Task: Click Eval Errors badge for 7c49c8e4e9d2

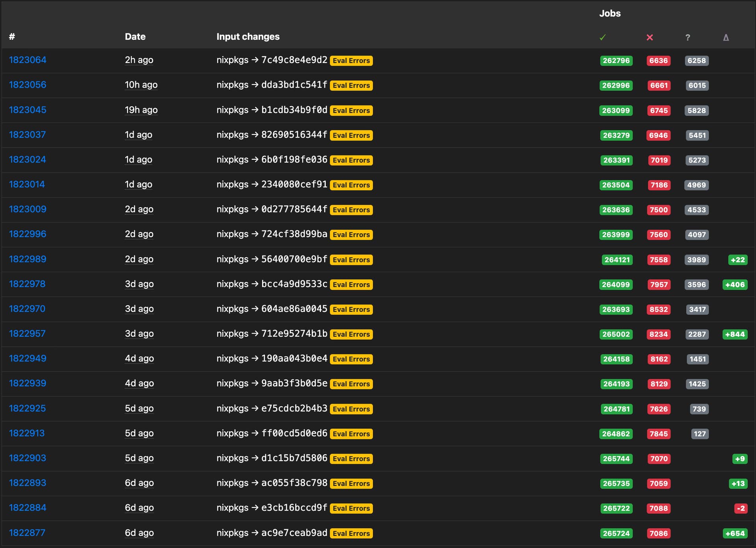Action: click(x=351, y=61)
